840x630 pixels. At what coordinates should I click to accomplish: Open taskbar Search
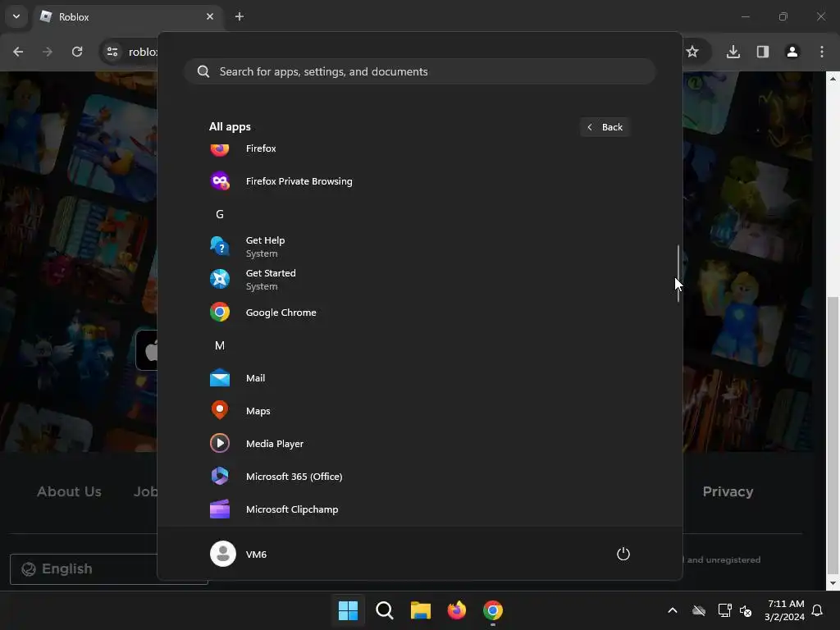(384, 610)
